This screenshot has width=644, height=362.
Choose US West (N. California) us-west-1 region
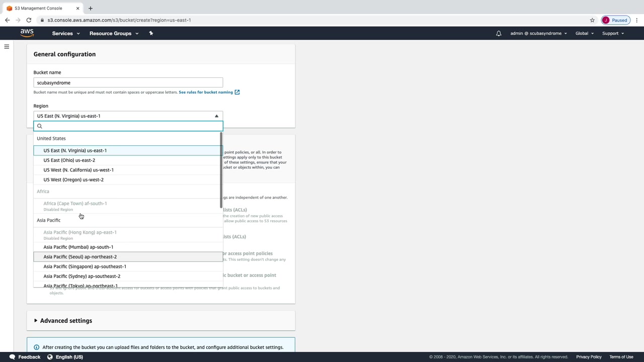pos(128,170)
